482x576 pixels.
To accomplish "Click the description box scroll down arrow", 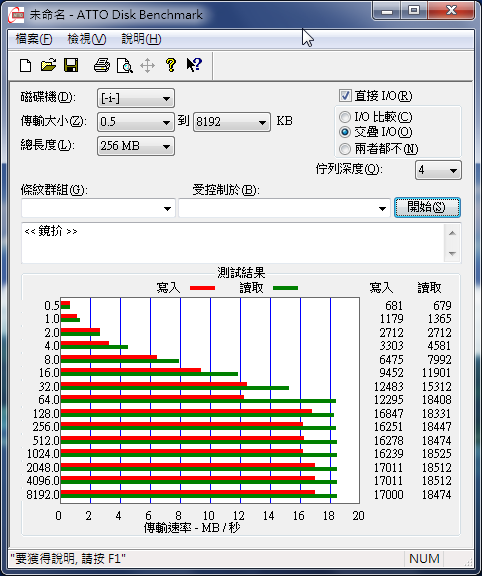I will pos(452,253).
